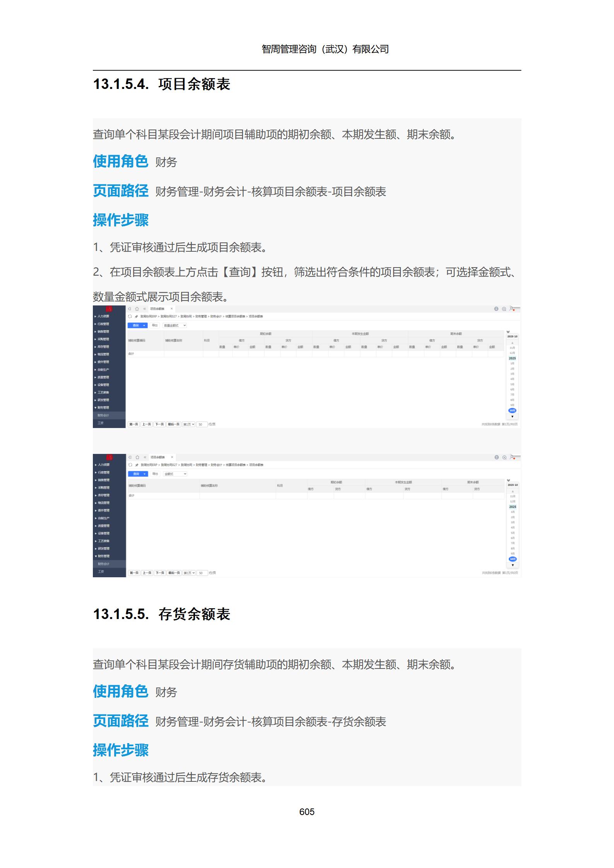
Task: Click the circular icon beside globe in upper screenshot
Action: pyautogui.click(x=504, y=309)
